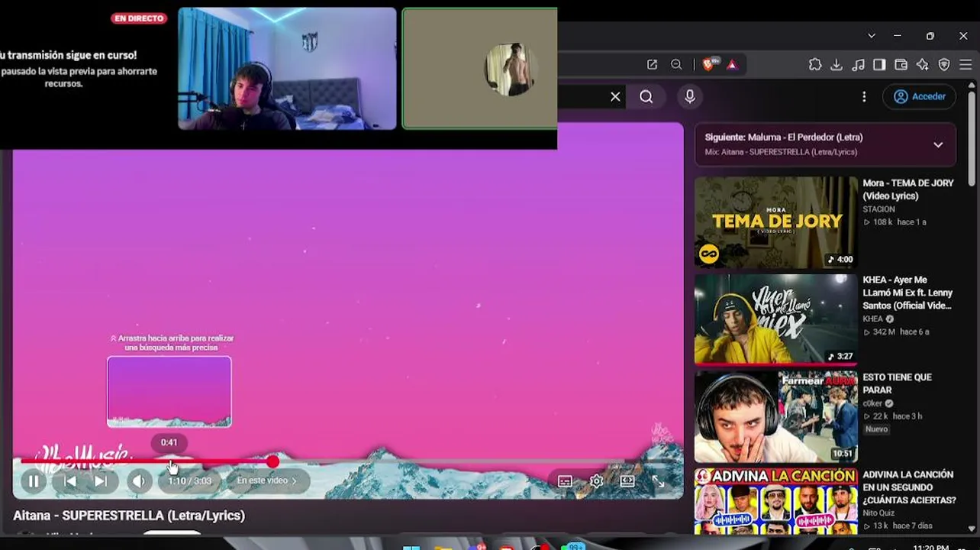980x550 pixels.
Task: Click the Acceder sign-in button
Action: pyautogui.click(x=919, y=97)
